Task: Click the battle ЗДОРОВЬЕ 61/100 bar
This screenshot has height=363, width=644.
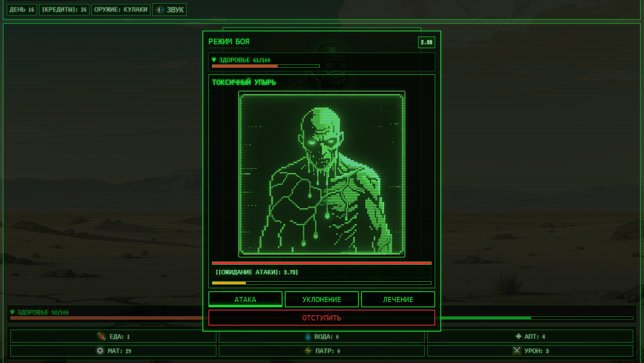Action: tap(266, 66)
